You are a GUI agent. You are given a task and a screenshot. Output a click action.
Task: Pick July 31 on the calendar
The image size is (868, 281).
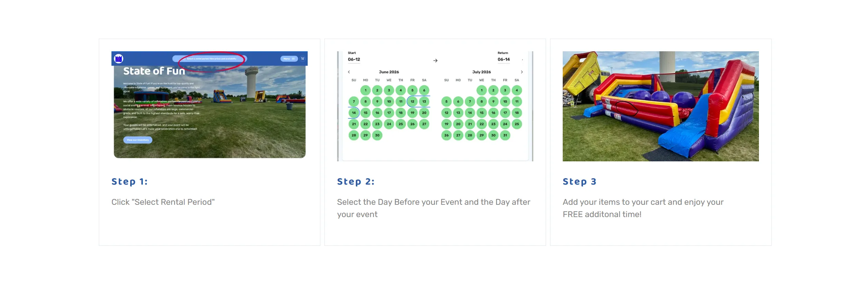tap(505, 135)
